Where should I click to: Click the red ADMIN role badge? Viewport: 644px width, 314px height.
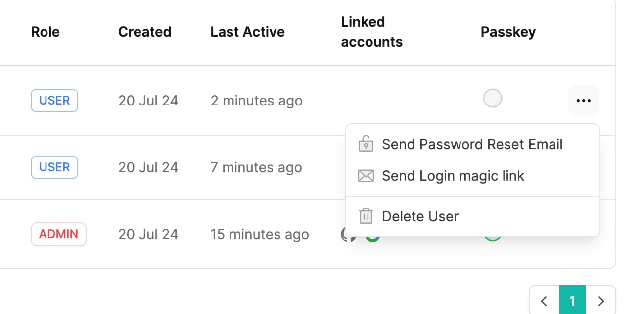(58, 234)
